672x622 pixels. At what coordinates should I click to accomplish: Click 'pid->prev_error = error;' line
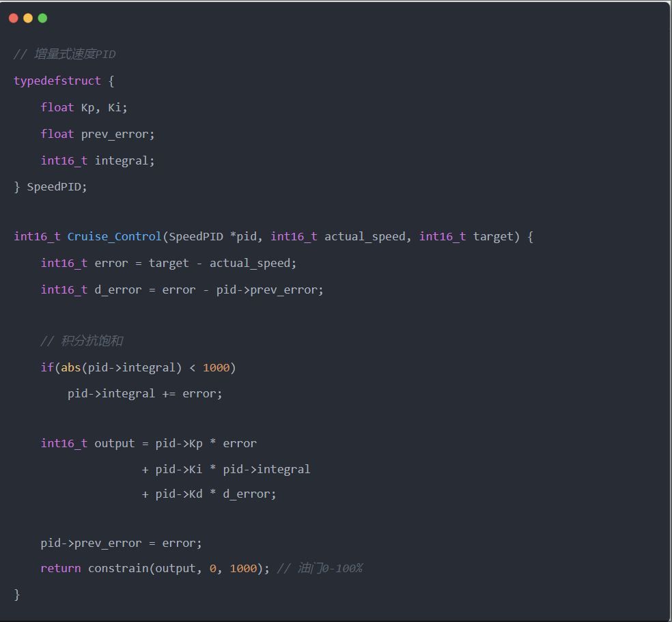(122, 543)
